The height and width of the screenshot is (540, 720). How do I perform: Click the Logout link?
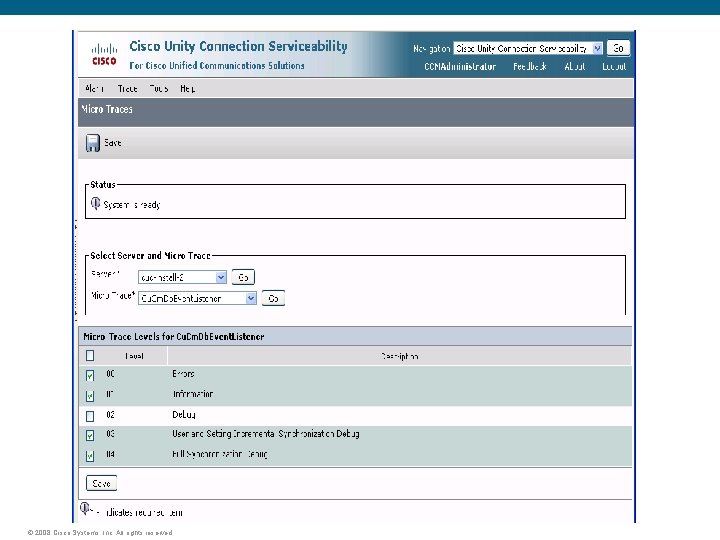614,67
